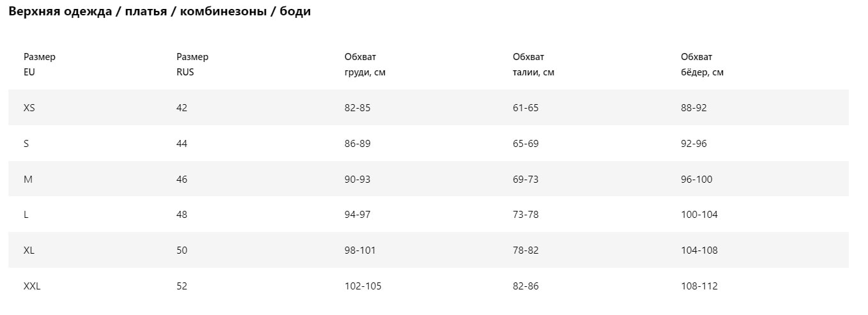Screen dimensions: 868x315
Task: Select the XXL size cell
Action: coord(32,286)
